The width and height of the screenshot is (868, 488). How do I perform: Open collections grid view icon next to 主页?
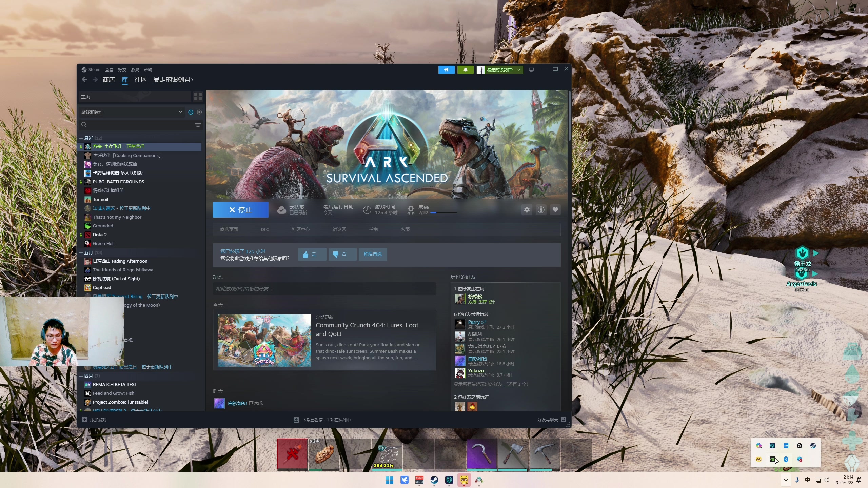click(x=198, y=97)
